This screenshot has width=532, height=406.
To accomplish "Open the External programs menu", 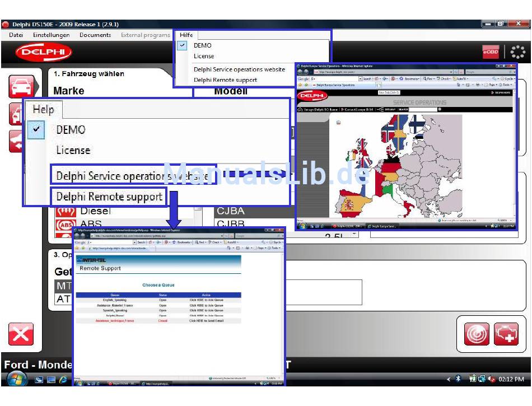I will pos(146,35).
